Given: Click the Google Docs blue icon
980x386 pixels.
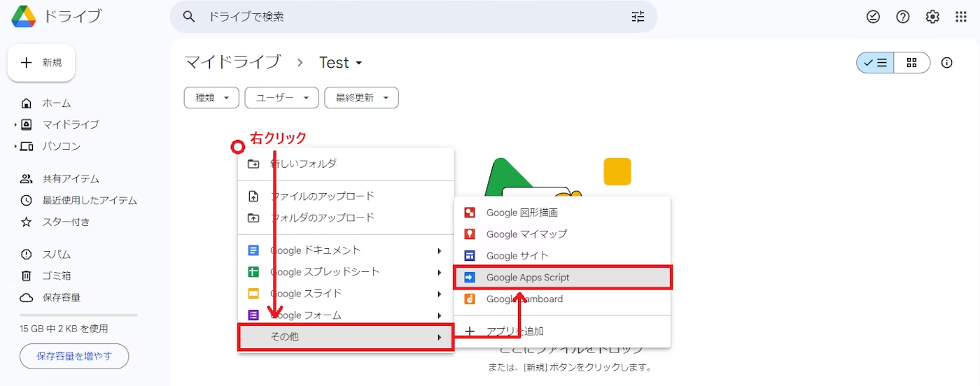Looking at the screenshot, I should [x=253, y=250].
